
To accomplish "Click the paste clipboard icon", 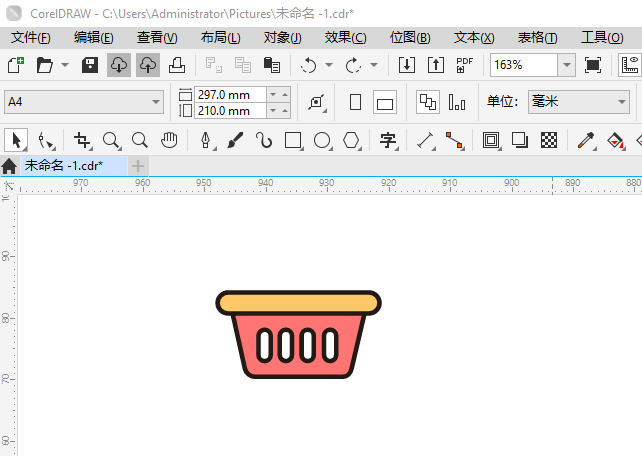I will point(271,65).
